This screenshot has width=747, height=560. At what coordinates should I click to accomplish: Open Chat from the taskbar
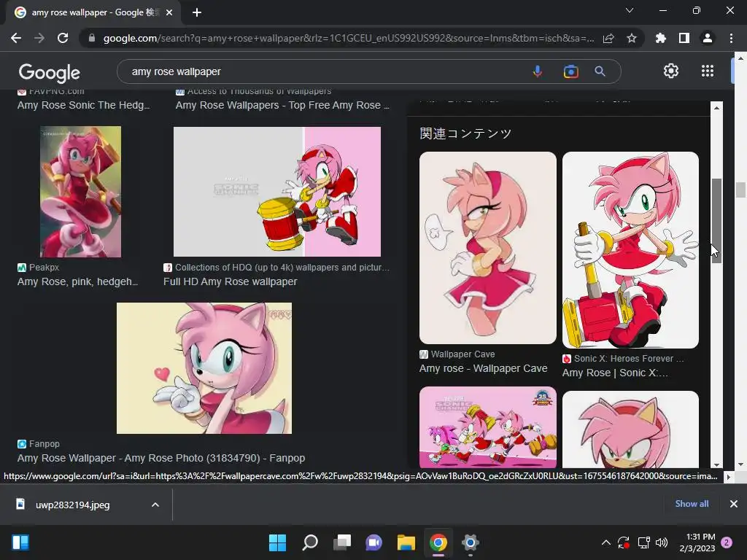pyautogui.click(x=374, y=542)
